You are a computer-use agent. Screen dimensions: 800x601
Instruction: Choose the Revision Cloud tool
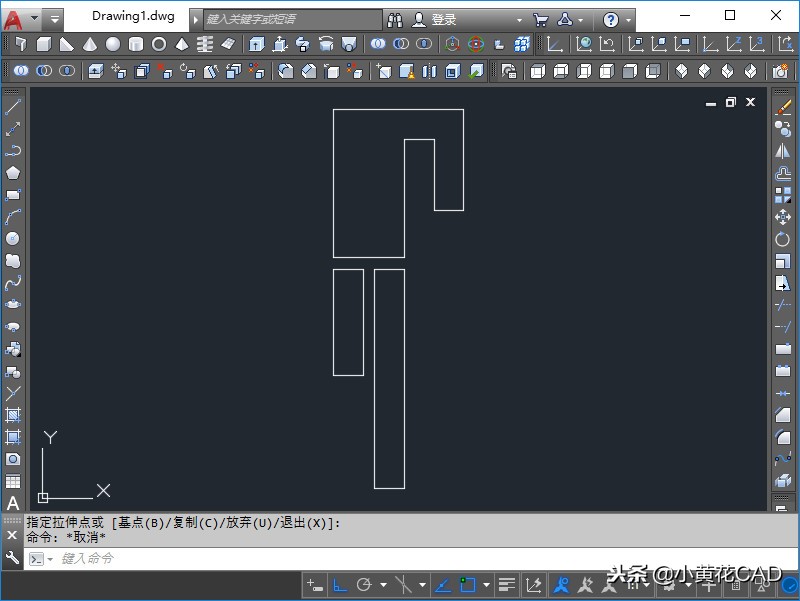point(13,261)
